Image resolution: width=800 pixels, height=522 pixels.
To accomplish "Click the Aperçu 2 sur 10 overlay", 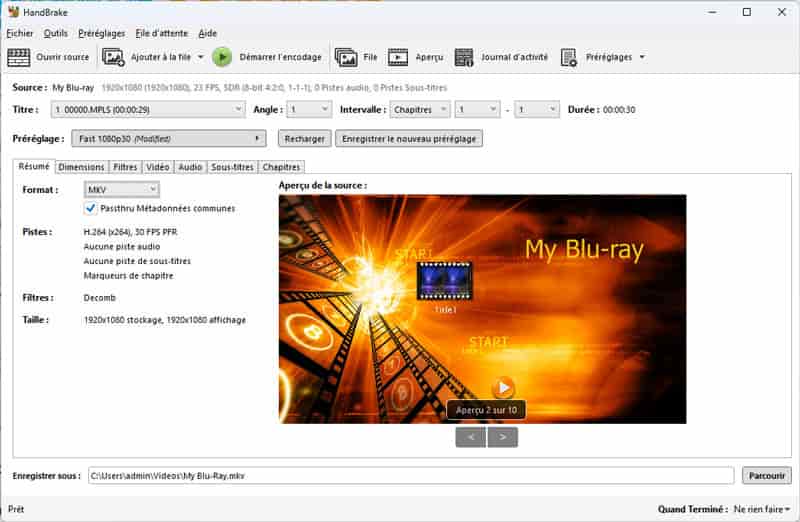I will click(x=486, y=410).
